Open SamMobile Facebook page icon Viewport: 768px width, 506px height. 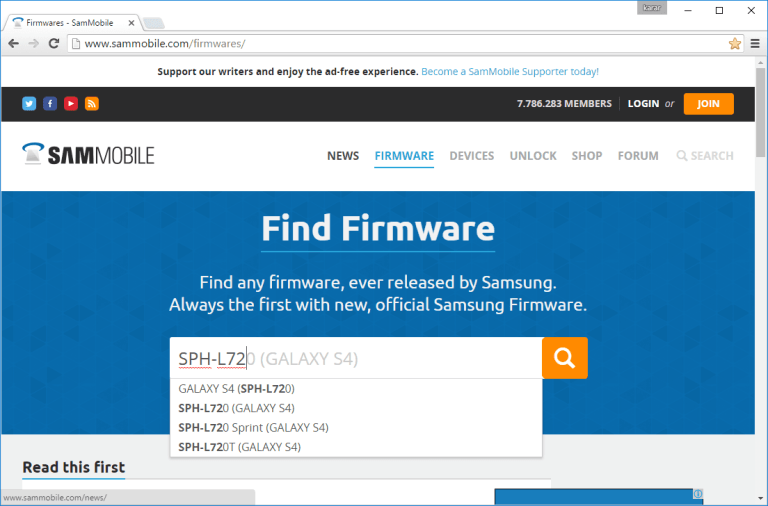[x=50, y=104]
